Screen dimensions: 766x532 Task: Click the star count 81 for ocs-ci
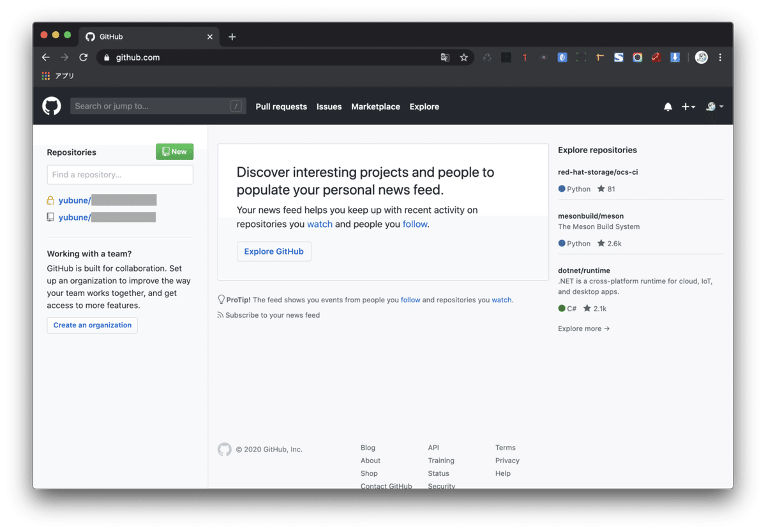click(x=606, y=189)
